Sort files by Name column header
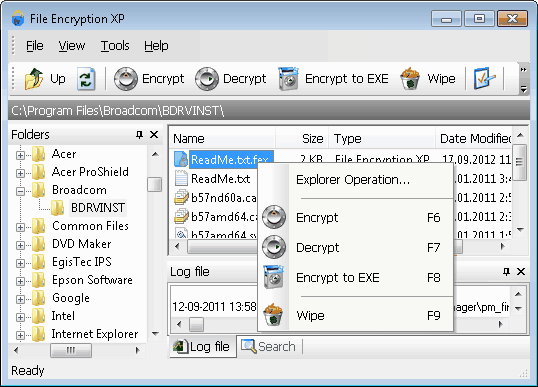 click(223, 139)
